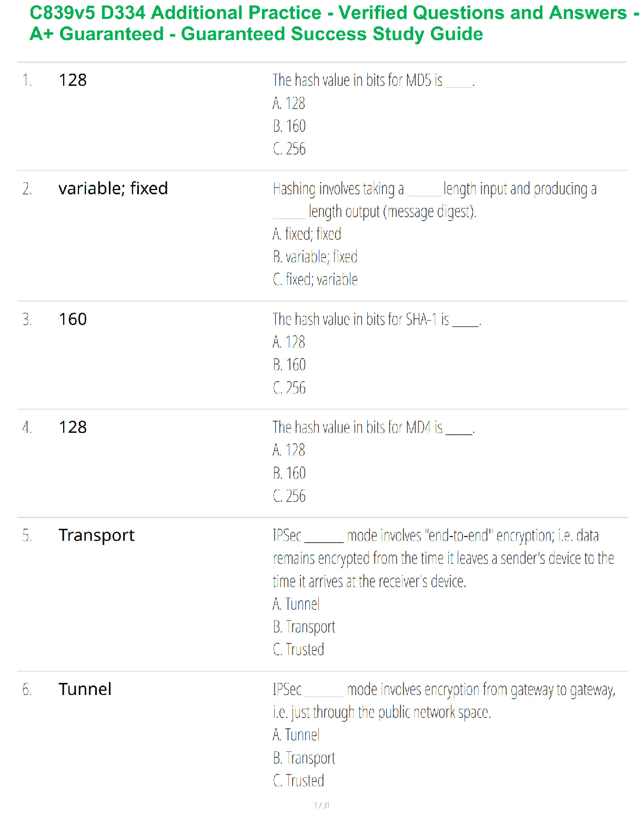Image resolution: width=644 pixels, height=834 pixels.
Task: Click the green study guide title heading
Action: (x=335, y=23)
